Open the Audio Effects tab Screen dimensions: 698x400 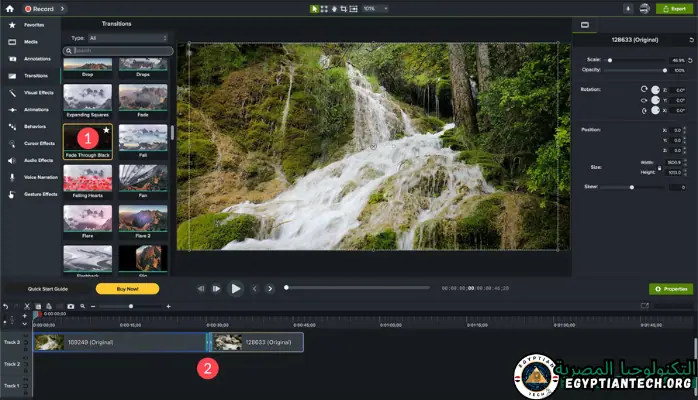point(30,160)
